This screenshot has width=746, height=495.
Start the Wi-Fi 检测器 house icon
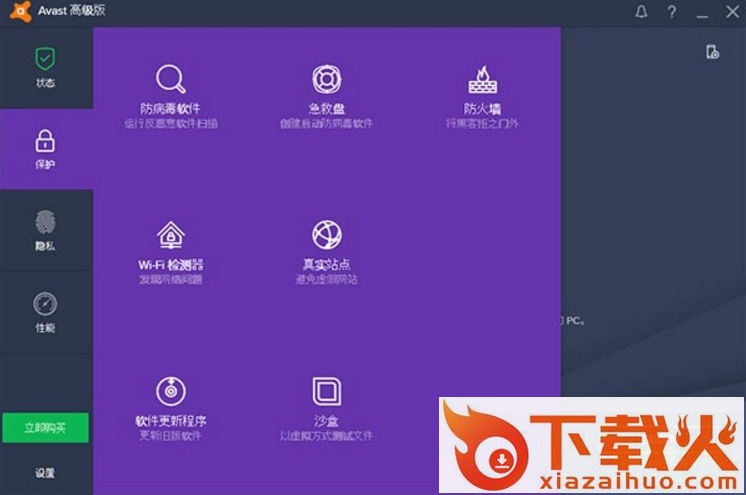click(x=170, y=235)
